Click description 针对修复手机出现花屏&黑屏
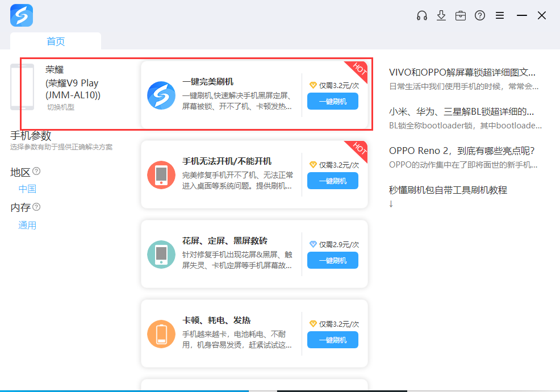The width and height of the screenshot is (560, 392). click(237, 260)
